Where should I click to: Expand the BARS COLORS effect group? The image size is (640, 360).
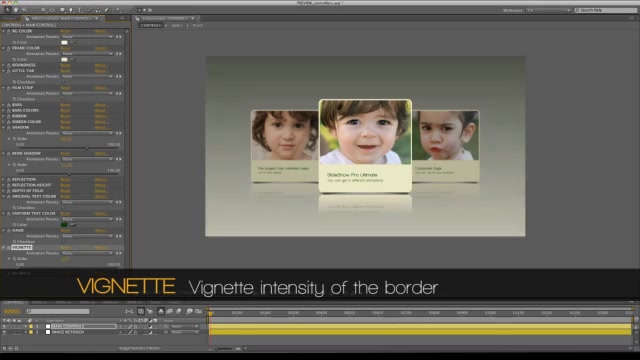[x=4, y=110]
